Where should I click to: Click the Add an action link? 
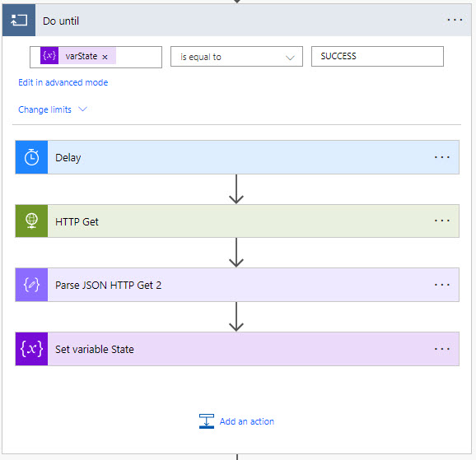pos(247,421)
